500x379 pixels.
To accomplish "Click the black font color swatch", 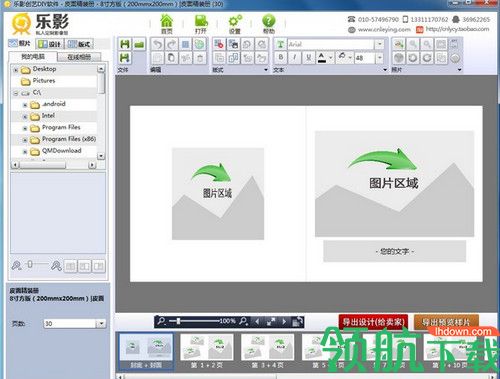I will [x=322, y=58].
